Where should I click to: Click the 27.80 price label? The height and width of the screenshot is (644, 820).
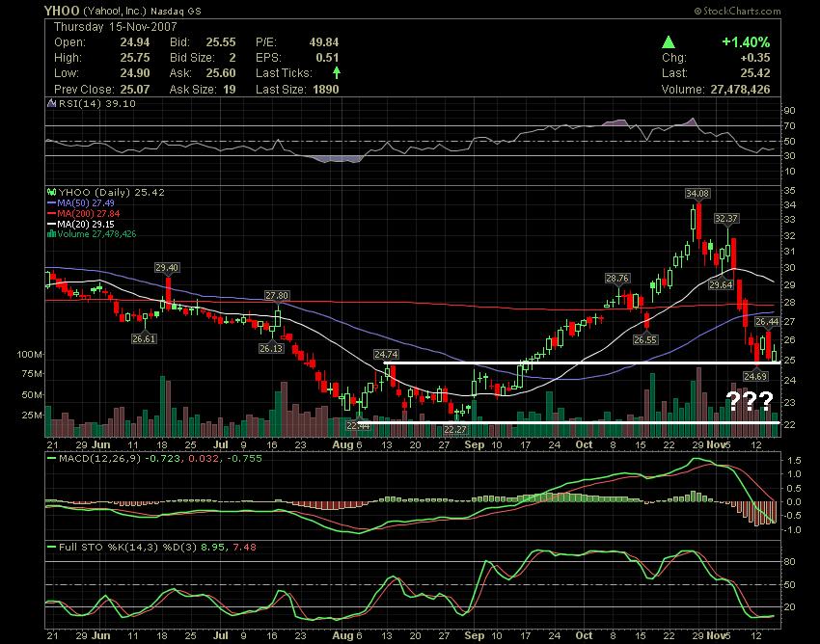(277, 296)
